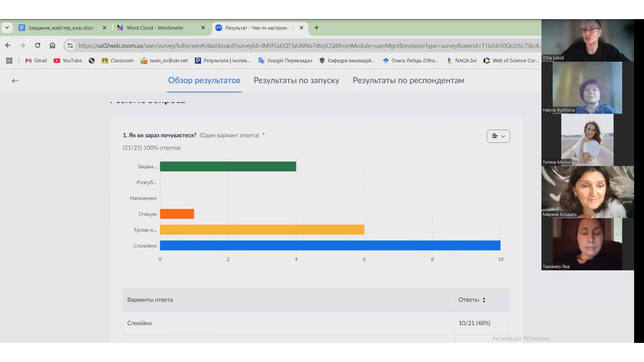Open the Gmail bookmark

(36, 60)
